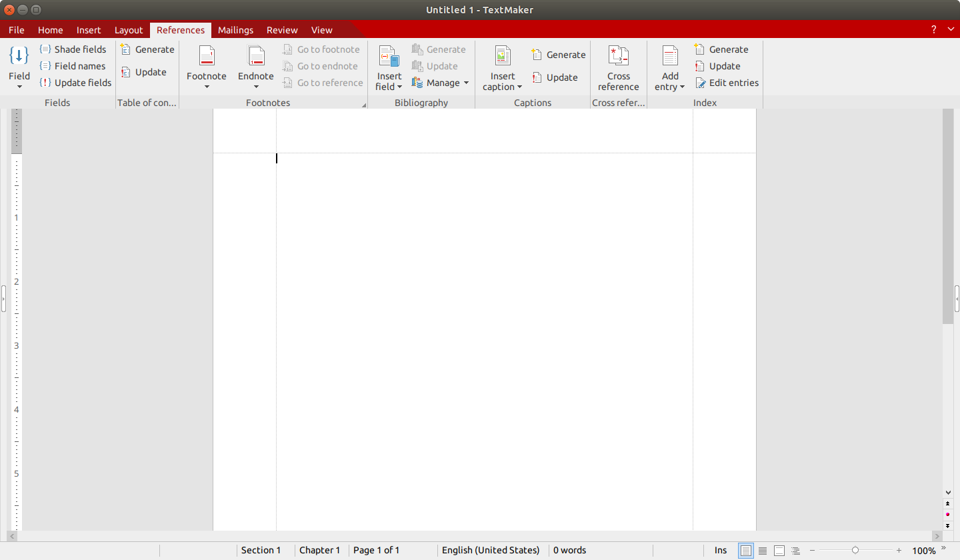Click Edit entries in Index group
This screenshot has height=560, width=960.
727,83
